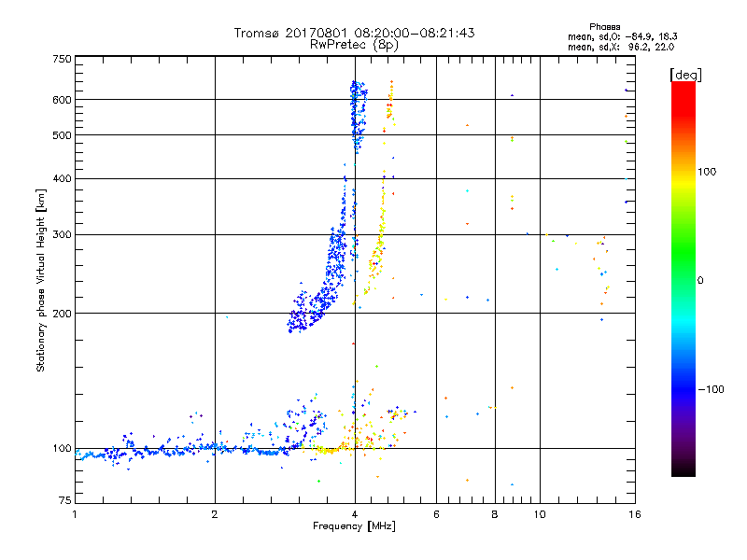The image size is (747, 560).
Task: Click the x-axis tick label '4'
Action: [x=355, y=514]
